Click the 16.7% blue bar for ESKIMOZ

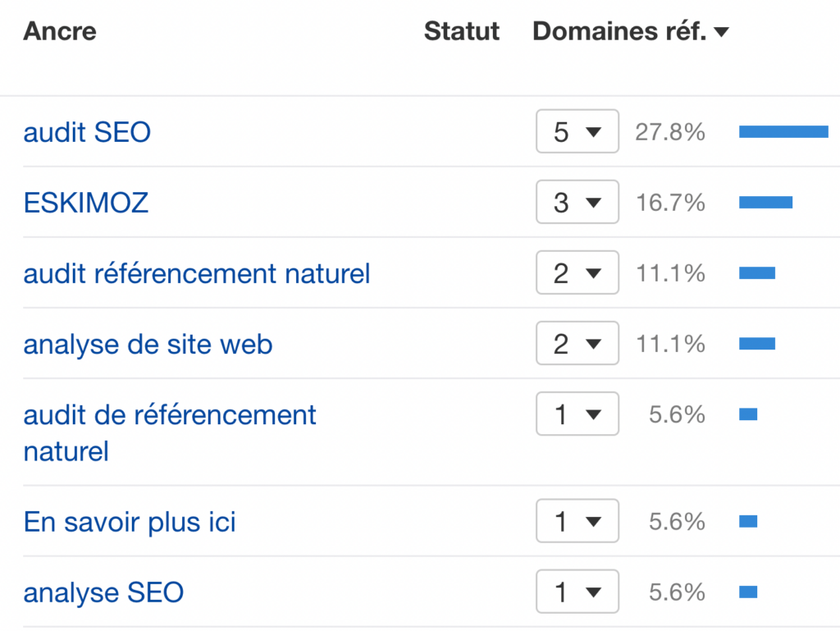(x=765, y=202)
